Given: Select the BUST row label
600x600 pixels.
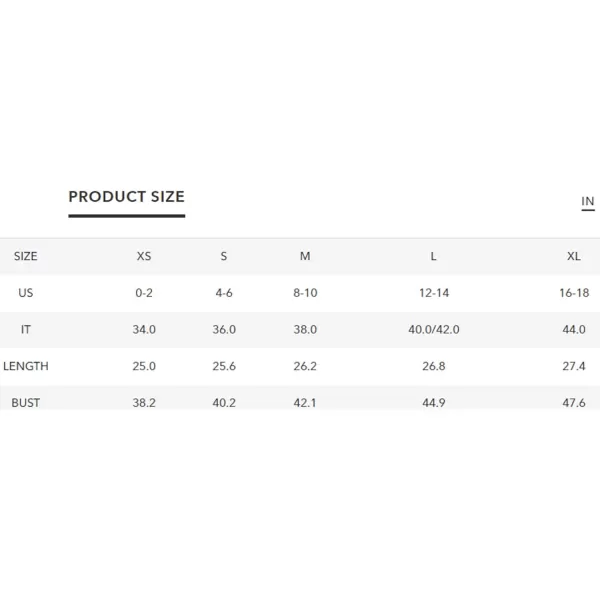Looking at the screenshot, I should (26, 403).
